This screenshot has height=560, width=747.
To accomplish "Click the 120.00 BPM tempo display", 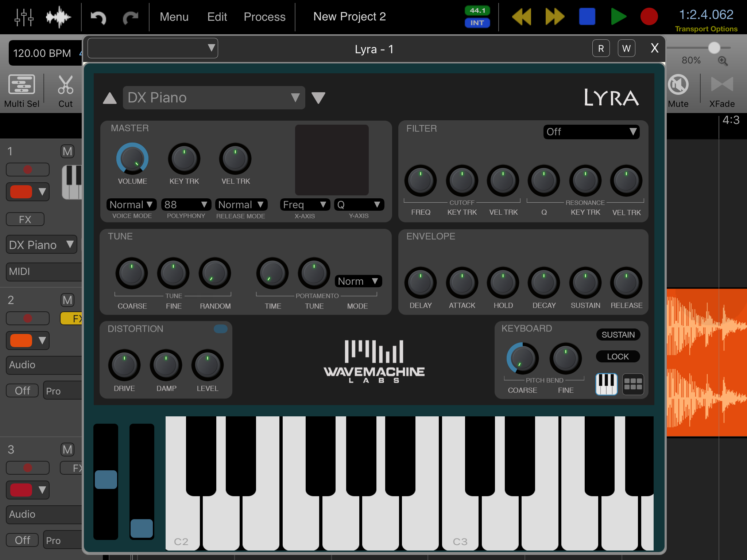I will tap(42, 53).
